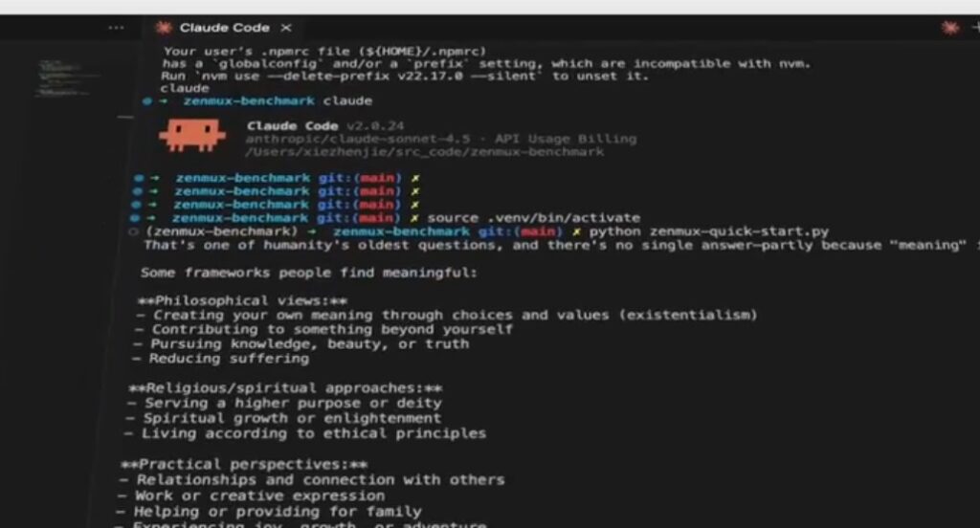Click the 'Philosophical views' heading line

click(242, 300)
